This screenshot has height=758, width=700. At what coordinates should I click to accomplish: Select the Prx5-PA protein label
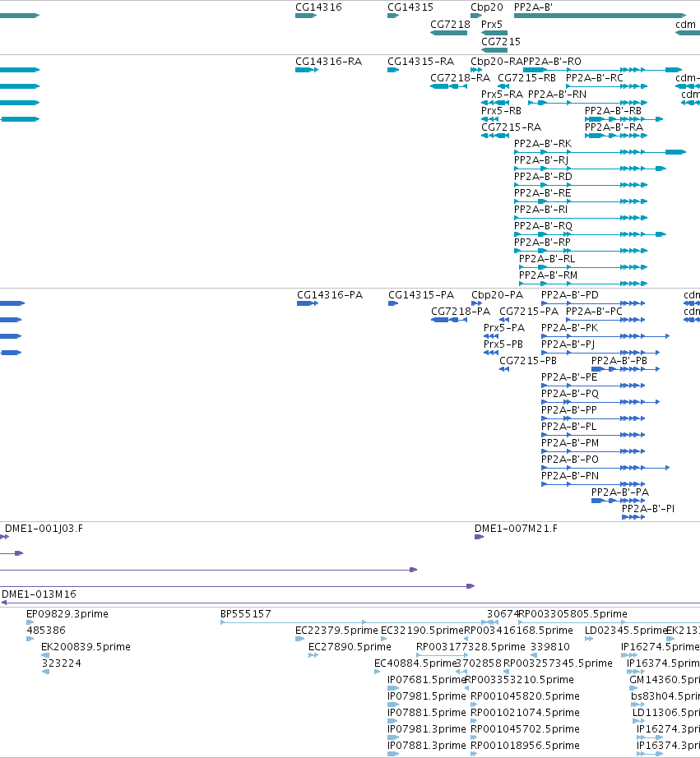click(504, 328)
